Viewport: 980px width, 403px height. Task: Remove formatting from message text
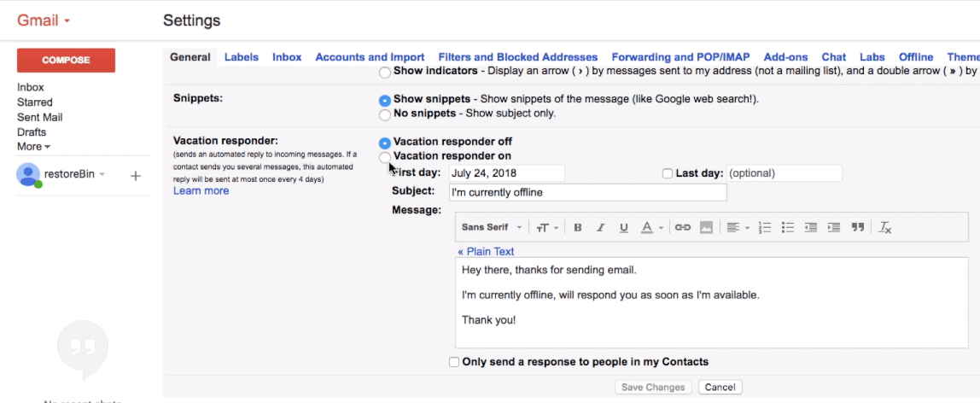click(885, 227)
